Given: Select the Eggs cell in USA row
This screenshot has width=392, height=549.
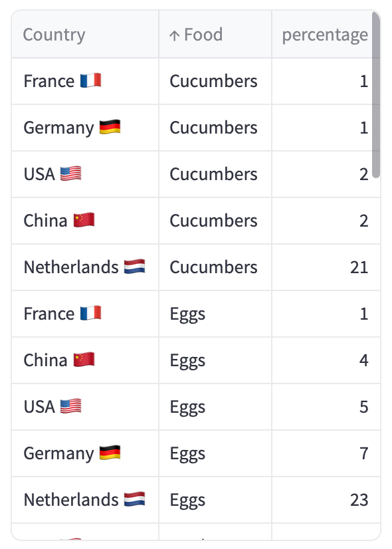Looking at the screenshot, I should tap(215, 407).
